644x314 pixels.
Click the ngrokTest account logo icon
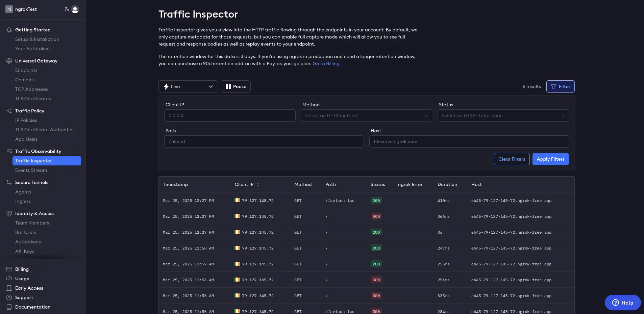pyautogui.click(x=9, y=9)
